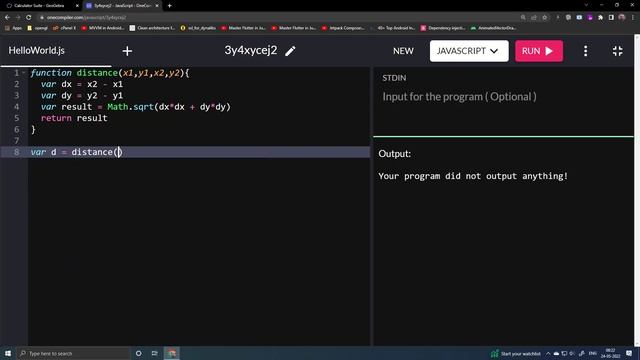Open the AnimatedVectorDrawable bookmark
This screenshot has height=360, width=640.
(x=493, y=28)
